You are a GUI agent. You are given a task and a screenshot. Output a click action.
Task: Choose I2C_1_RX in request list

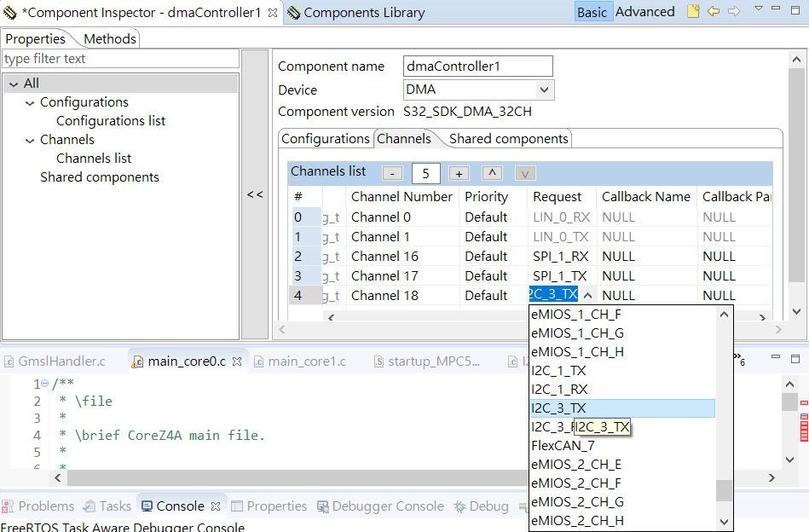[x=560, y=389]
